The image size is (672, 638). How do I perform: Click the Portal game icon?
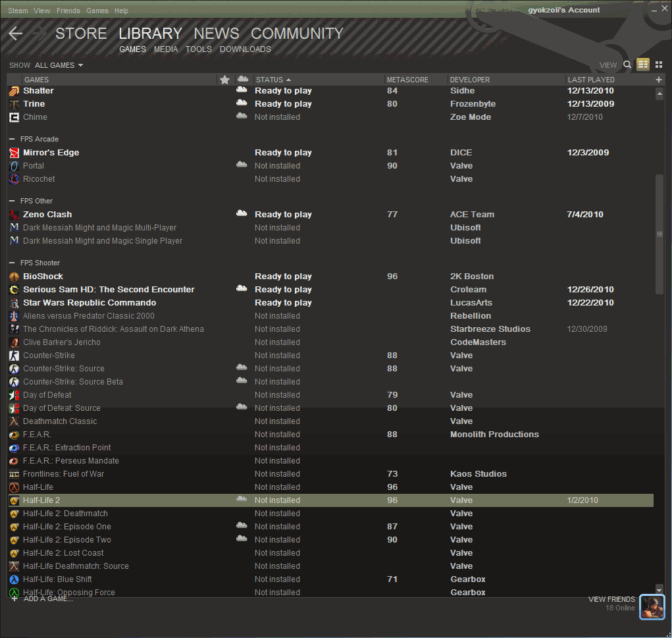(x=14, y=166)
